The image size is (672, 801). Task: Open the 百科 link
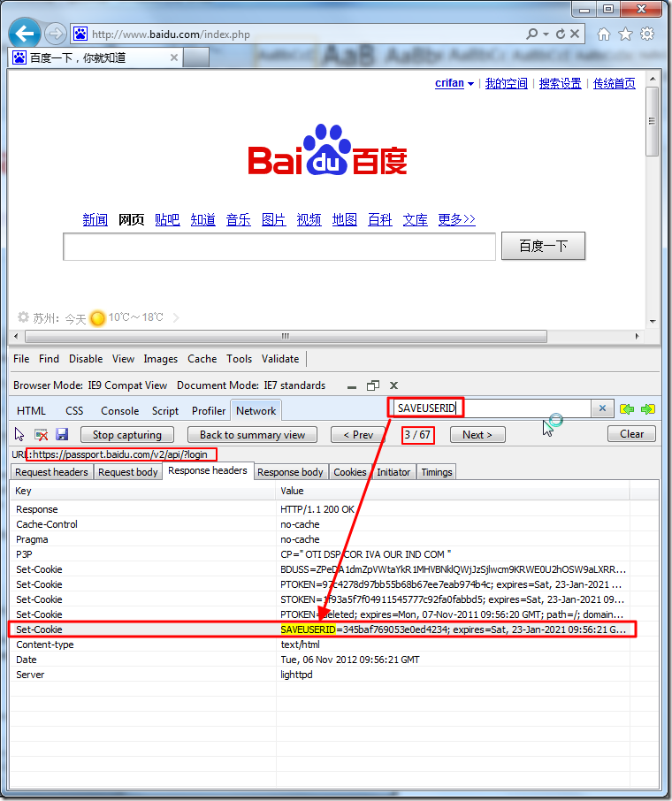379,219
